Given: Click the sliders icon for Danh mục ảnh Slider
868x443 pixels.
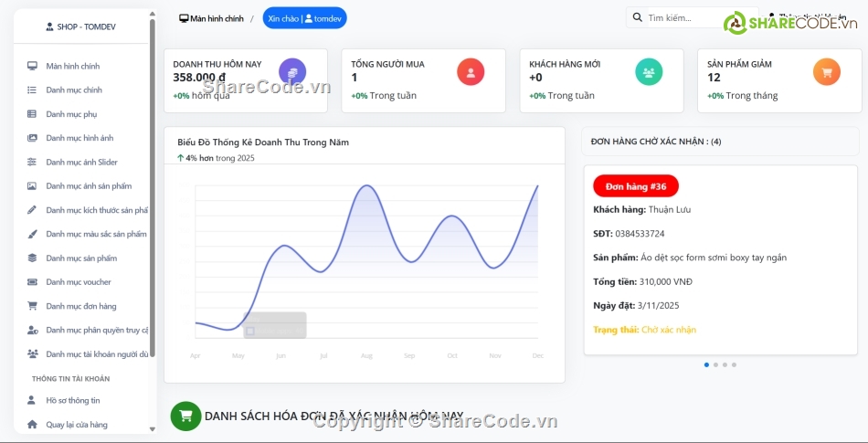Looking at the screenshot, I should (32, 162).
